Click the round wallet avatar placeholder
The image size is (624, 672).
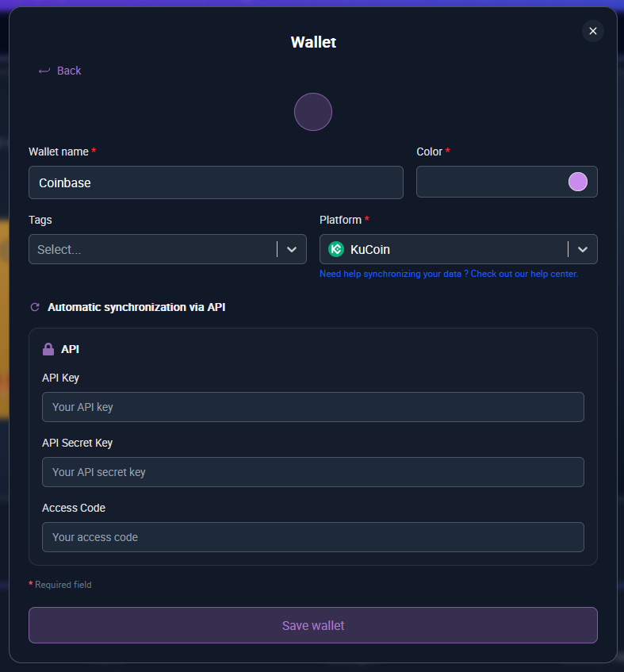[x=312, y=112]
